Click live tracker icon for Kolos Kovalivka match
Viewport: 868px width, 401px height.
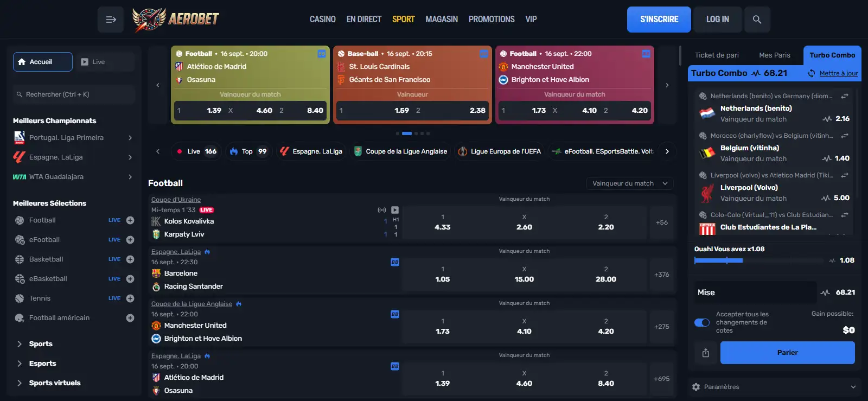[x=382, y=210]
